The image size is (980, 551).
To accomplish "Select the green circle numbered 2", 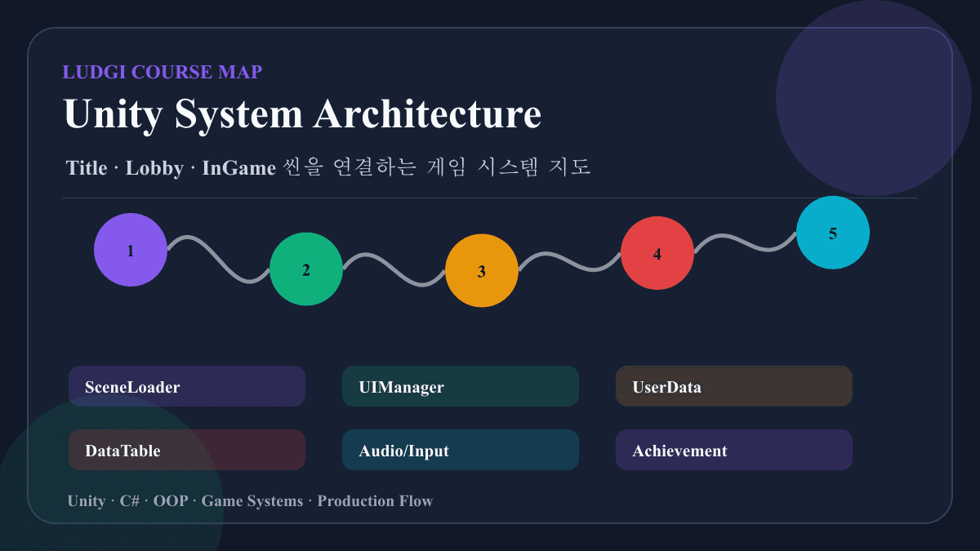I will pyautogui.click(x=306, y=269).
